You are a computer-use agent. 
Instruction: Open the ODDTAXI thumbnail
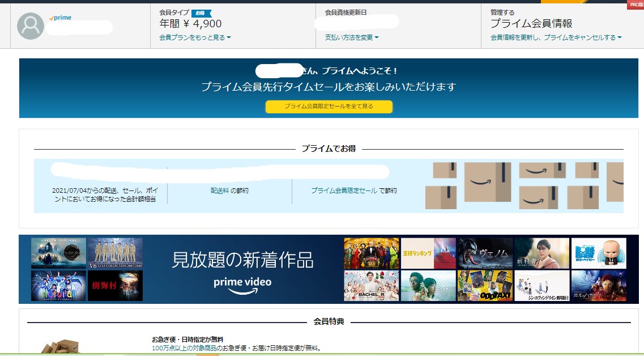[x=485, y=285]
